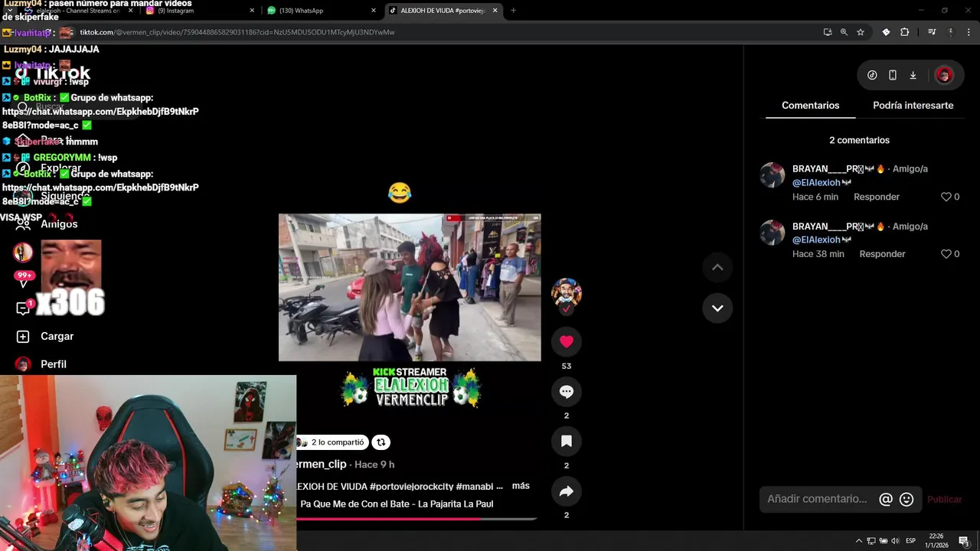Click TikTok's desktop app download icon
The width and height of the screenshot is (980, 551).
pyautogui.click(x=913, y=75)
